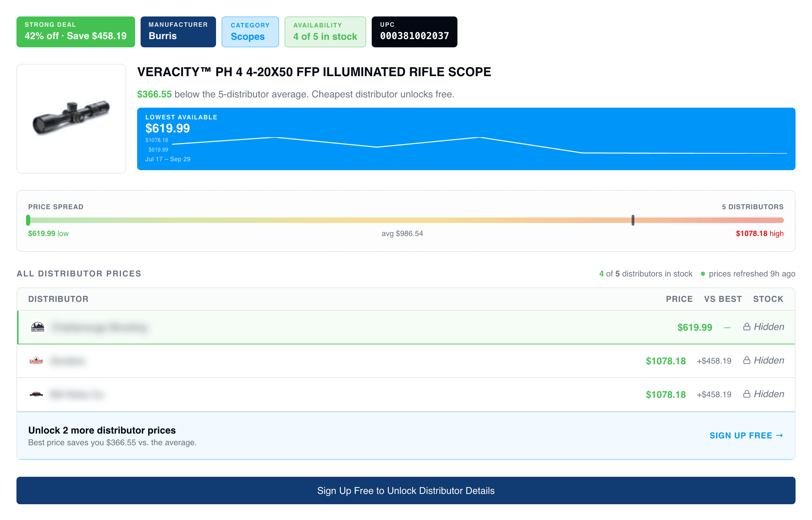Click Sign Up Free to Unlock Distributor Details
812x520 pixels.
(x=406, y=491)
